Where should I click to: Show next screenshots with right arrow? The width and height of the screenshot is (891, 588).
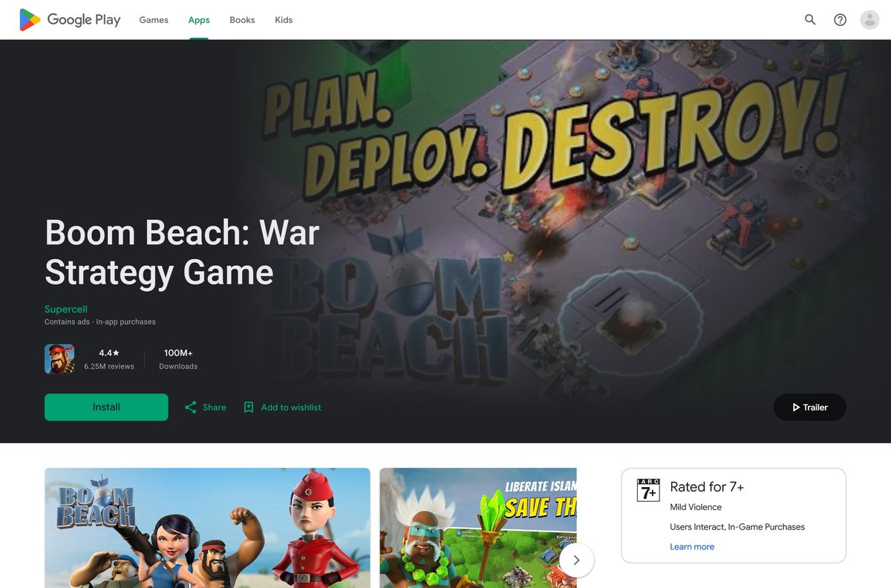(x=576, y=560)
